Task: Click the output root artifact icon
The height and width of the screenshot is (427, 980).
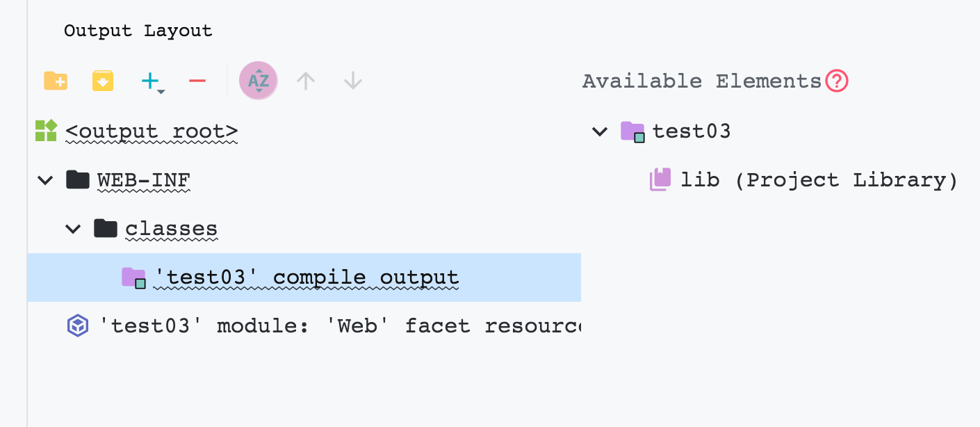Action: pyautogui.click(x=46, y=130)
